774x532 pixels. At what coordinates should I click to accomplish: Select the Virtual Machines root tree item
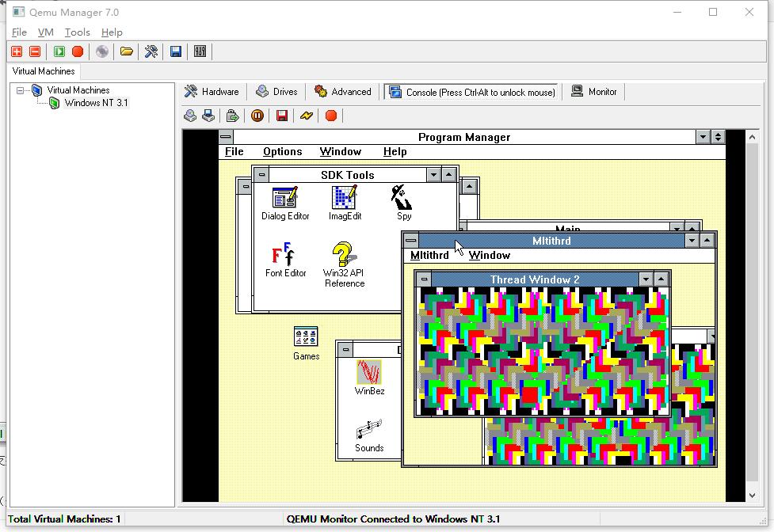[78, 90]
